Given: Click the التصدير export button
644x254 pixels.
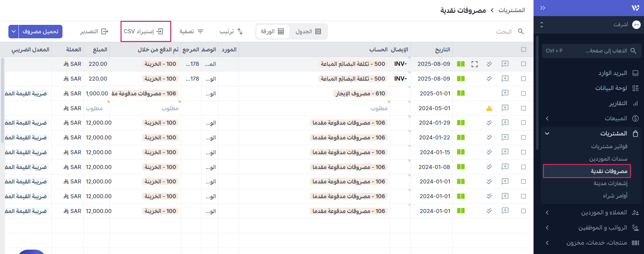Looking at the screenshot, I should pyautogui.click(x=94, y=32).
